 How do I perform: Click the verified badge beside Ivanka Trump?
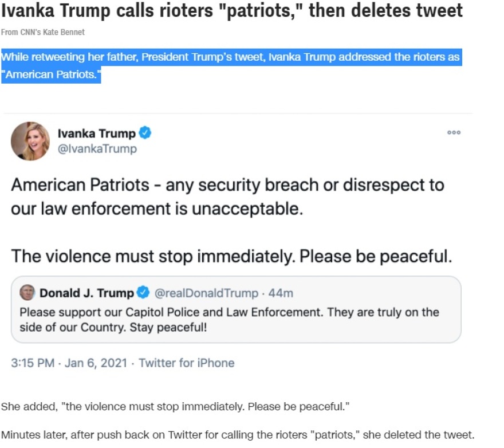(145, 133)
